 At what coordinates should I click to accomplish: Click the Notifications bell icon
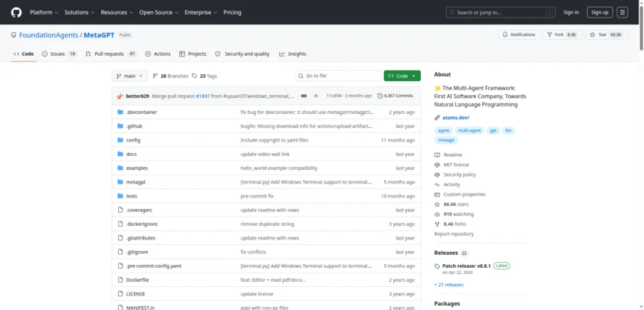[506, 34]
